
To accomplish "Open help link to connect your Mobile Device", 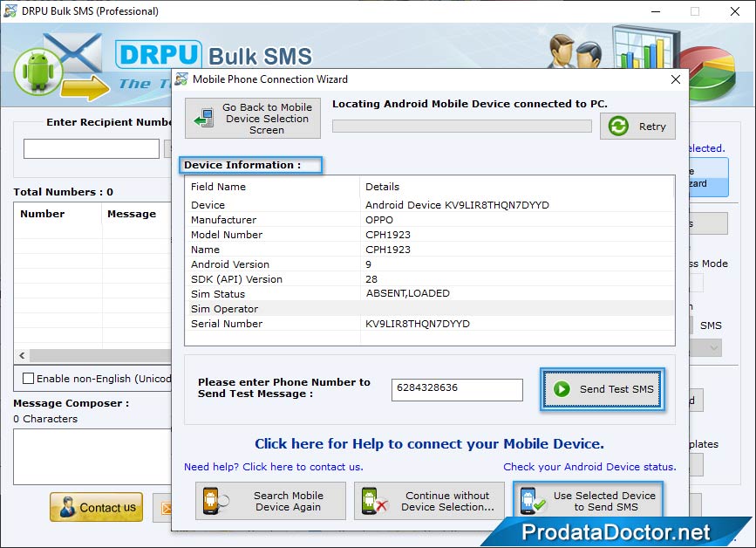I will click(x=429, y=444).
